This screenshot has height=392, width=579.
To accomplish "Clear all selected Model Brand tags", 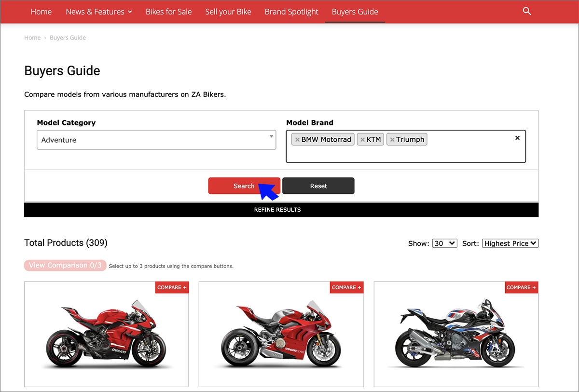I will coord(517,138).
